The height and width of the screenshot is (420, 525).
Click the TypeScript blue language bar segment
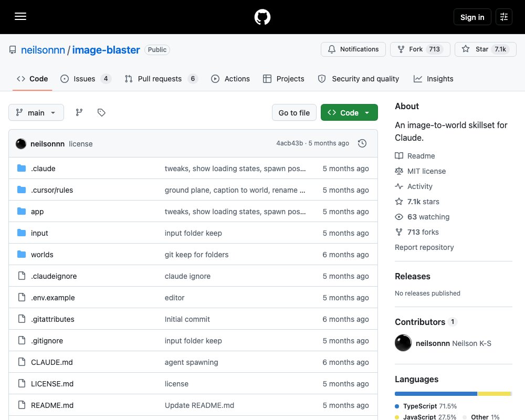coord(436,394)
